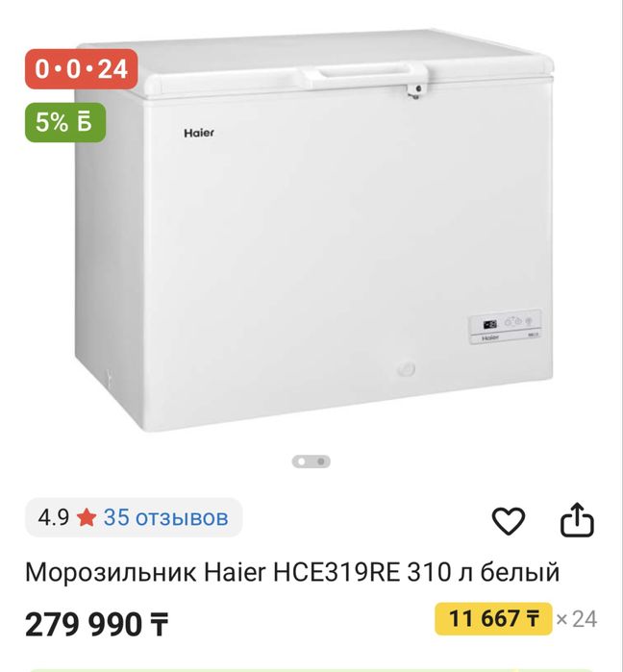Screen dimensions: 623x672
Task: Tap the drain plug on freezer front
Action: 406,369
